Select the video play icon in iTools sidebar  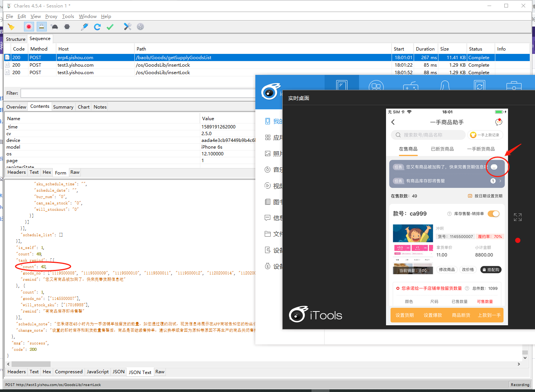tap(268, 186)
